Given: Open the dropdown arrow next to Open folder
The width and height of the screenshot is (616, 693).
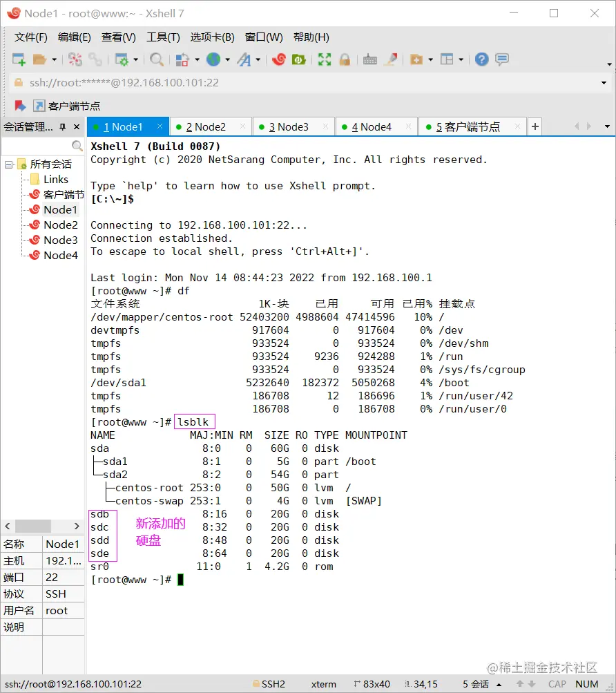Looking at the screenshot, I should coord(55,59).
